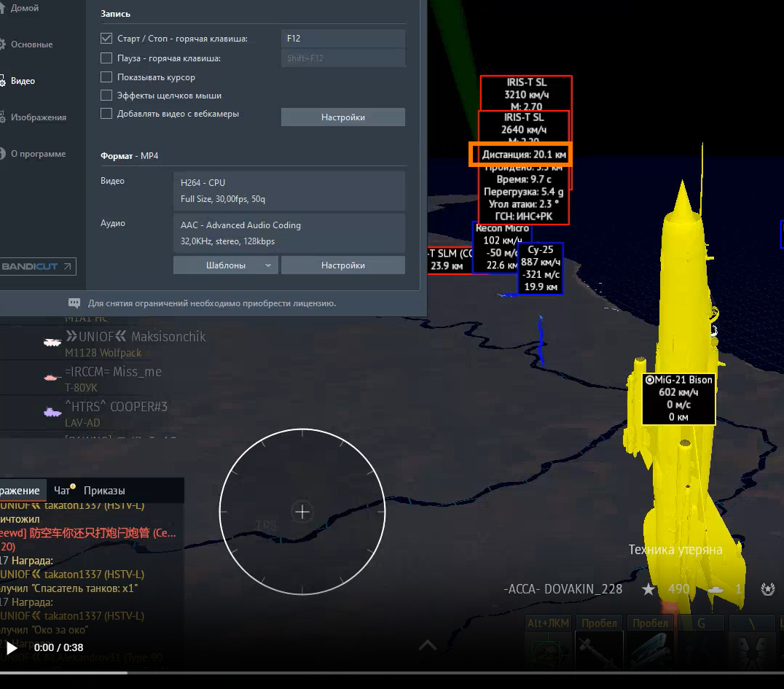This screenshot has height=689, width=784.
Task: Click the F12 hotkey input field
Action: point(342,39)
